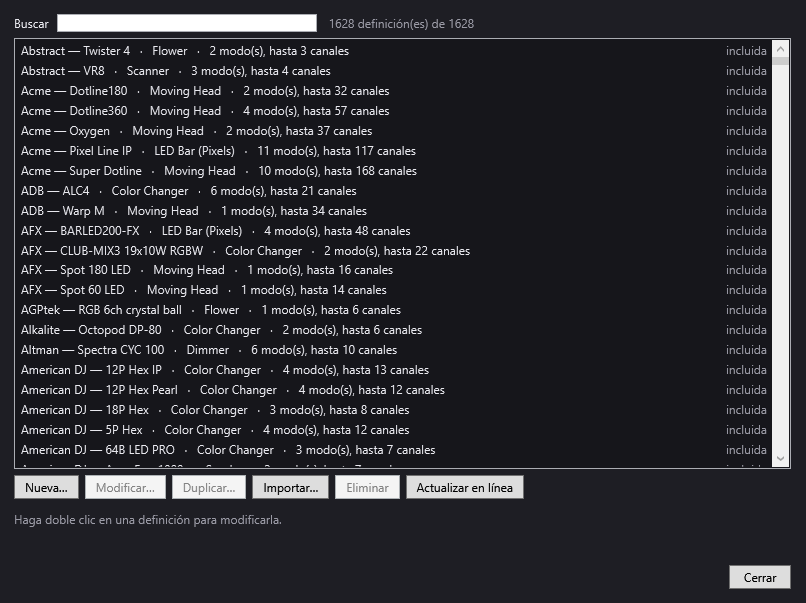Choose American DJ — 12P Hex Pearl
This screenshot has width=806, height=603.
pyautogui.click(x=393, y=391)
